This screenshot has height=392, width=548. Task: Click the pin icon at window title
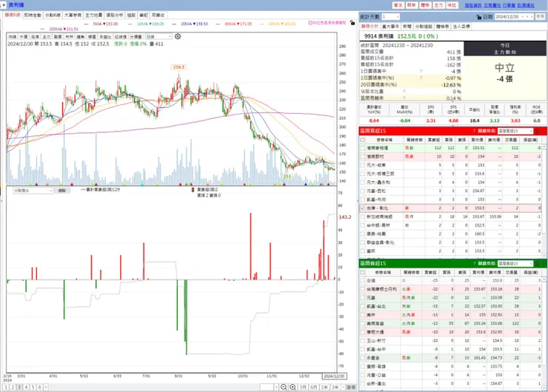[x=4, y=5]
